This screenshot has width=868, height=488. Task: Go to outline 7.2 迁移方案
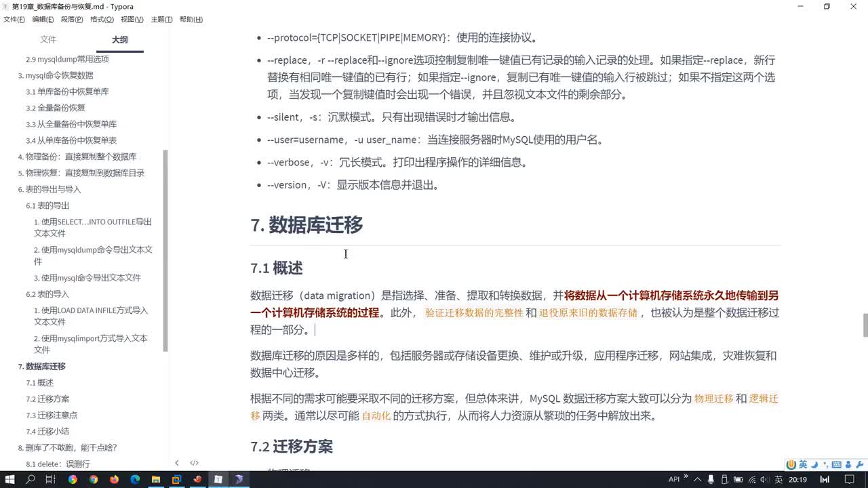pyautogui.click(x=47, y=399)
